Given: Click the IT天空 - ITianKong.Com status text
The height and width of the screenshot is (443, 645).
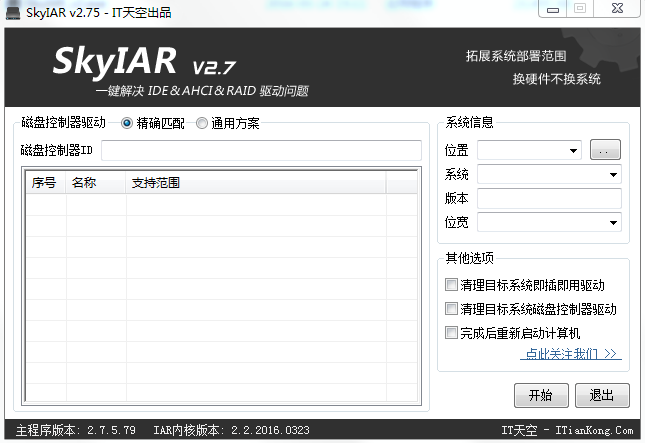Looking at the screenshot, I should [567, 430].
